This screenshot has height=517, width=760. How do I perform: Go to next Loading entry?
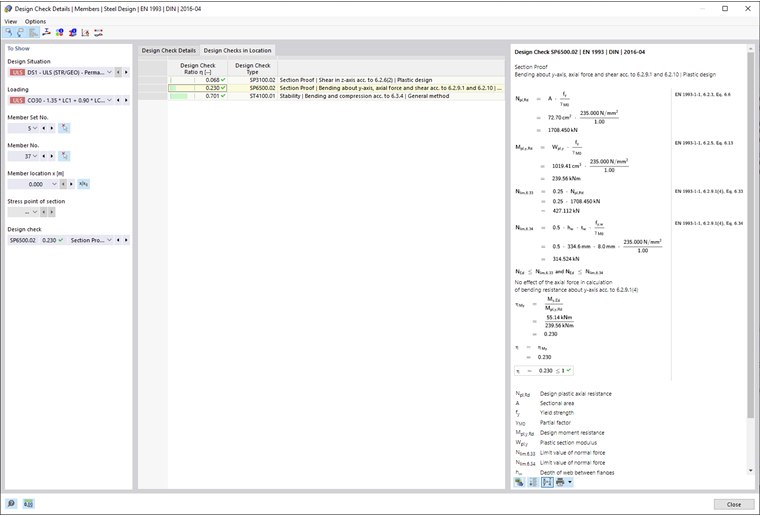point(126,100)
